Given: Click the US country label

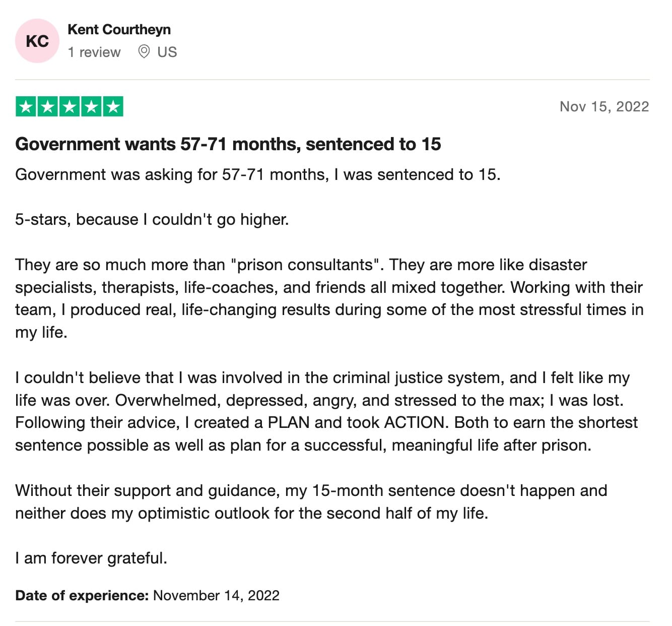Looking at the screenshot, I should click(x=167, y=52).
